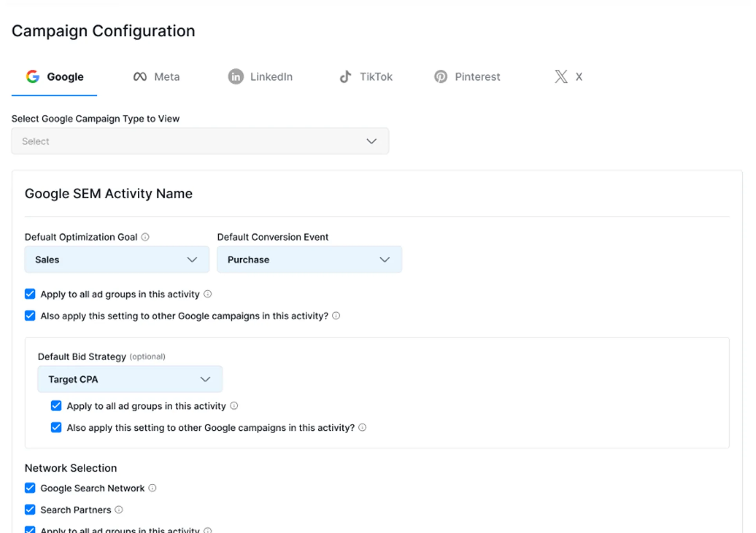This screenshot has width=756, height=533.
Task: Click info icon after optimization goal Google campaigns question
Action: [x=336, y=316]
